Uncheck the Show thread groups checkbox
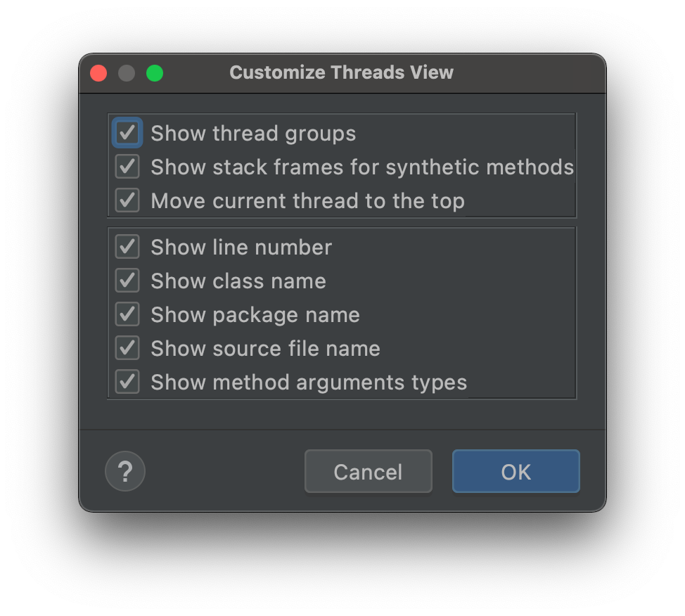The image size is (685, 616). 127,132
